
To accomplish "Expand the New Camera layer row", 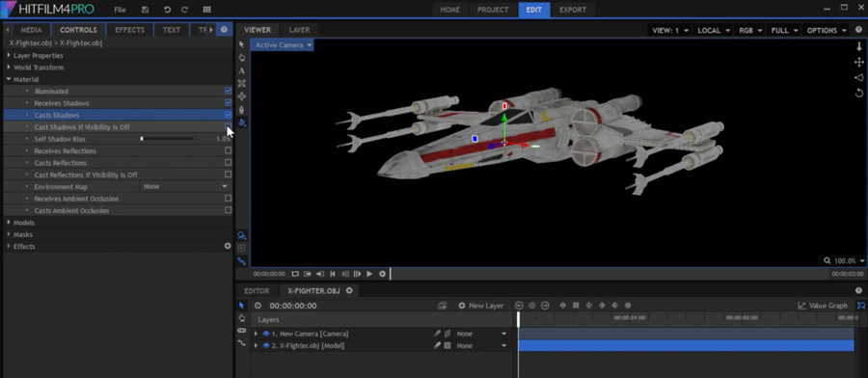I will coord(256,334).
